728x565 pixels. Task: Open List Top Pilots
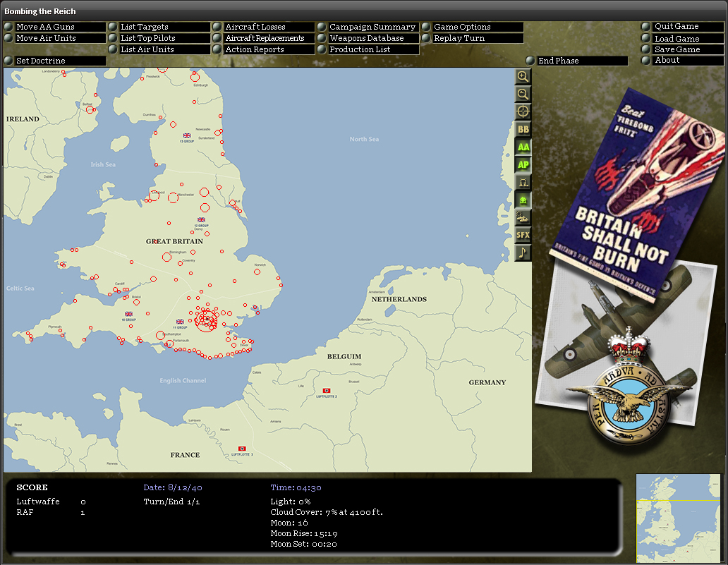click(x=159, y=38)
